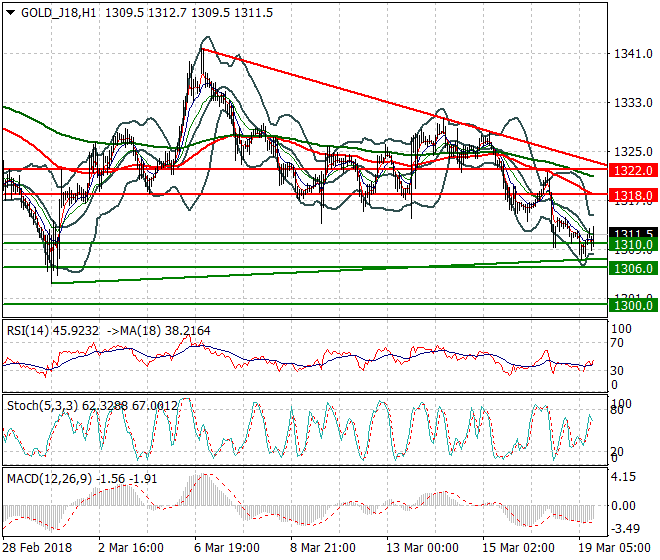Click the green 1310.0 support level label
The height and width of the screenshot is (560, 660).
click(x=633, y=245)
